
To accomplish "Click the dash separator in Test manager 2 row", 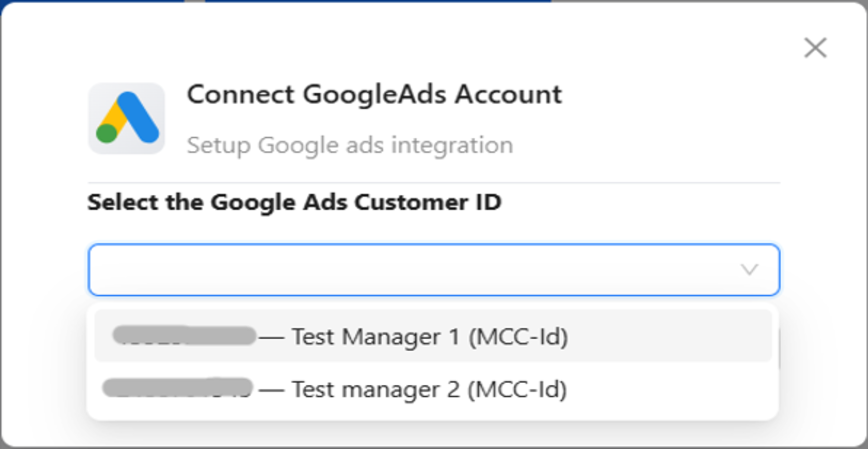I will pos(271,390).
